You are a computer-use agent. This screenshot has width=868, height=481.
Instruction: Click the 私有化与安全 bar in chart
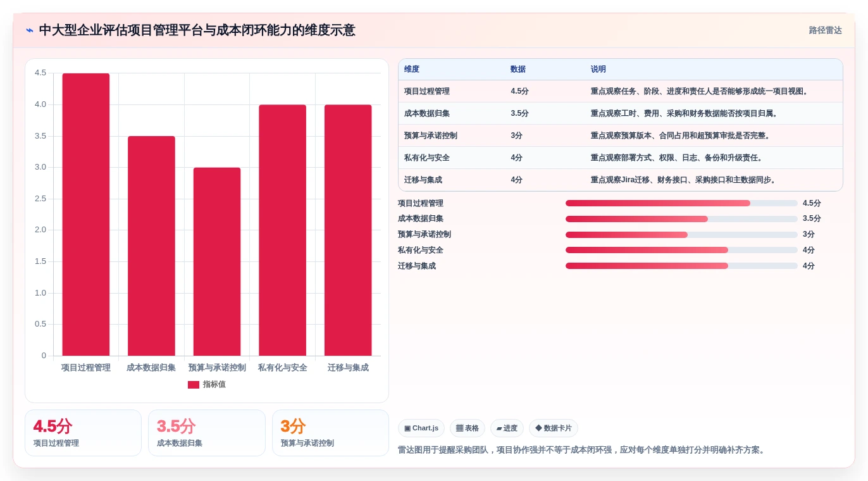[282, 230]
